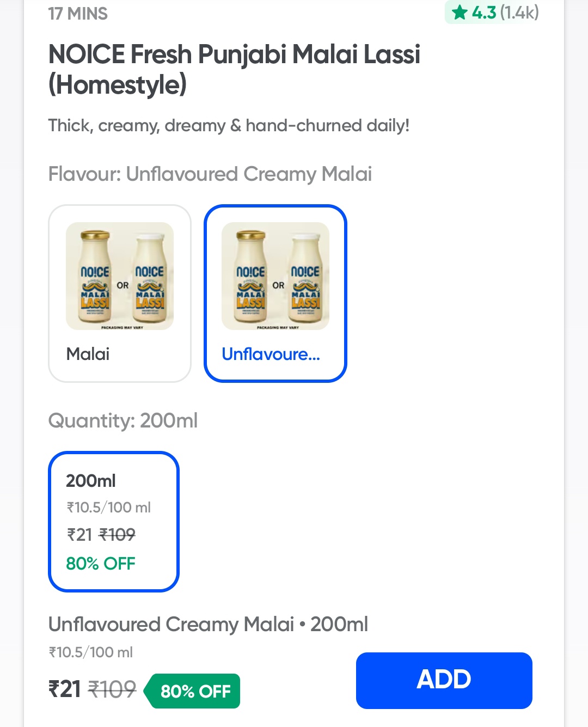Tap the Unflavoured Creamy Malai • 200ml summary
Viewport: 588px width, 727px height.
click(x=208, y=624)
